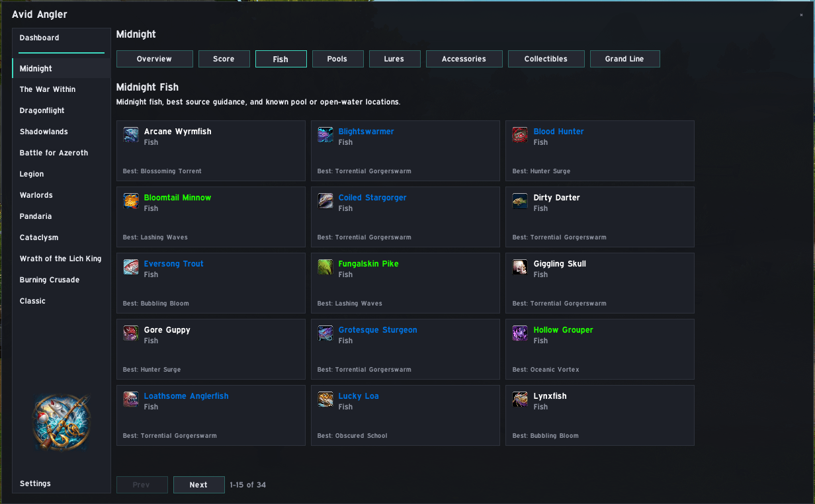The height and width of the screenshot is (504, 815).
Task: Click the Blood Hunter fish icon
Action: pos(520,135)
